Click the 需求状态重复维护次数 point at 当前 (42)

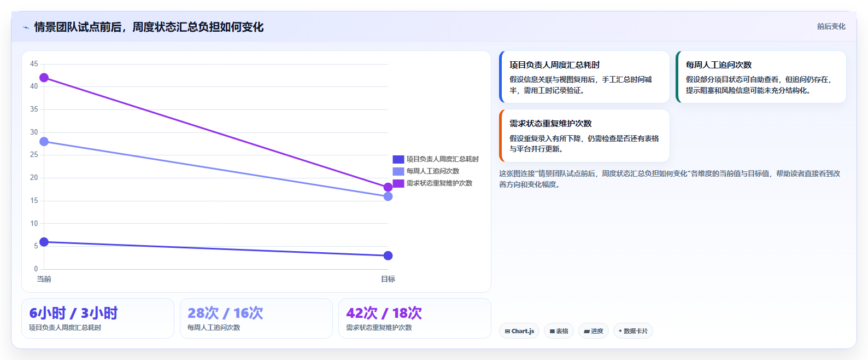pyautogui.click(x=44, y=78)
